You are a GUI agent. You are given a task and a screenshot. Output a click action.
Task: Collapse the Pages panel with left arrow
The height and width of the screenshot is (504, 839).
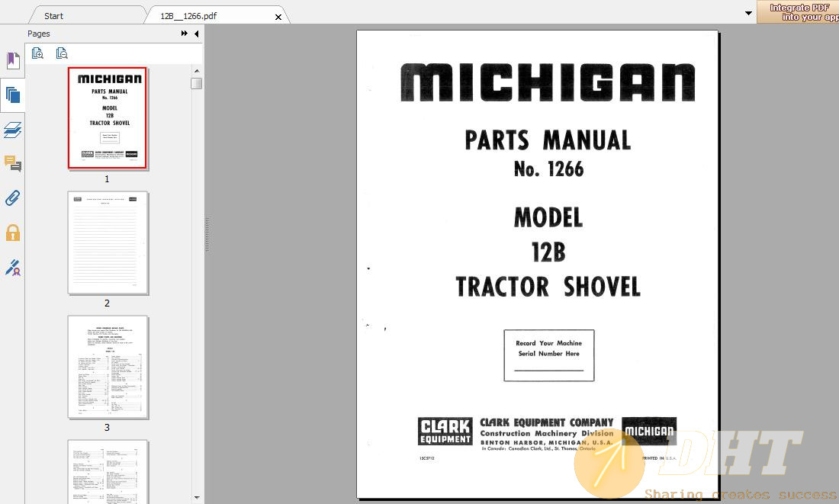[196, 34]
